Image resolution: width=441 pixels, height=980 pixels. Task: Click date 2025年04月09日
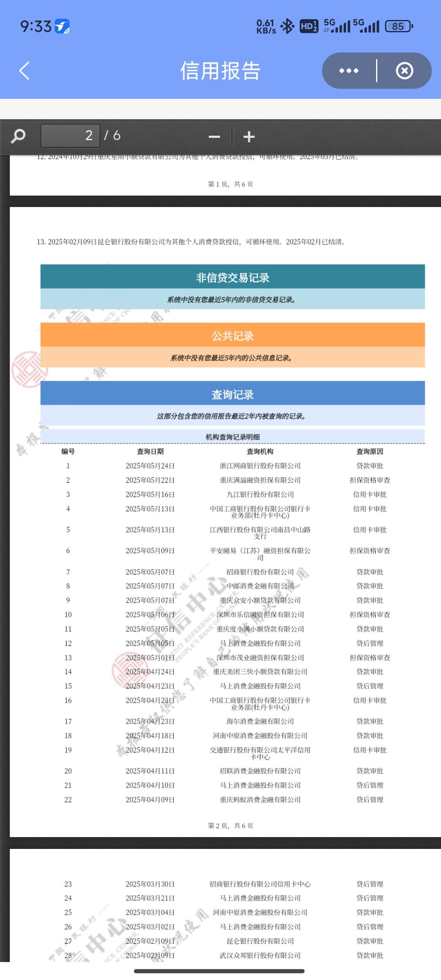click(150, 800)
